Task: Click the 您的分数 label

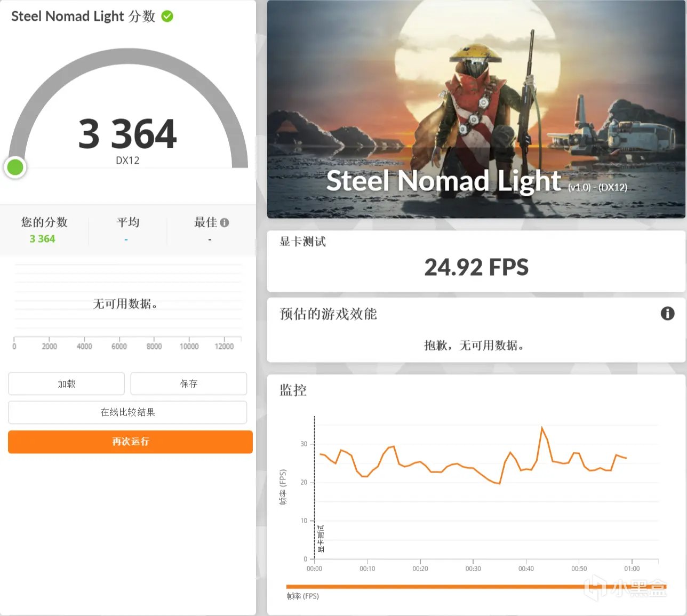Action: 44,222
